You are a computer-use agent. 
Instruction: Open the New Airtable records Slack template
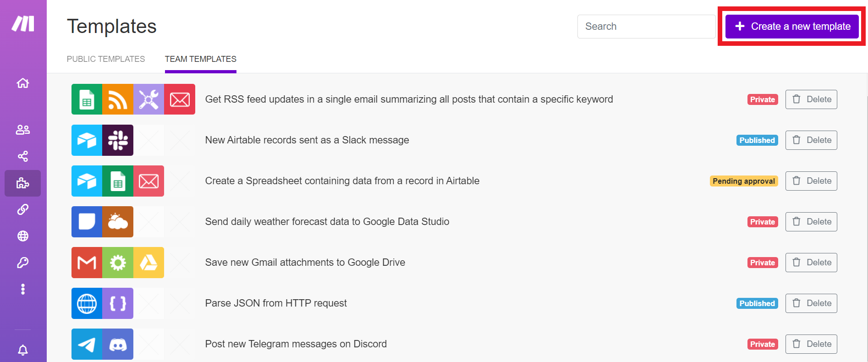click(307, 140)
